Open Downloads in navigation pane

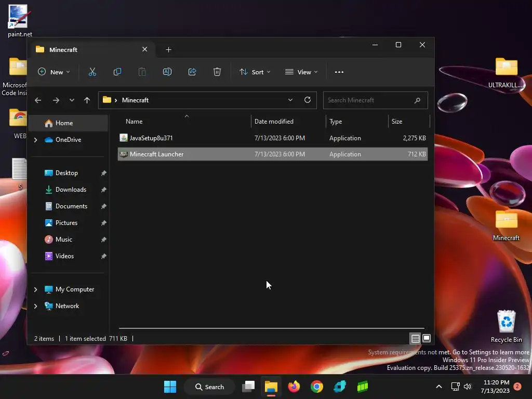click(x=70, y=190)
